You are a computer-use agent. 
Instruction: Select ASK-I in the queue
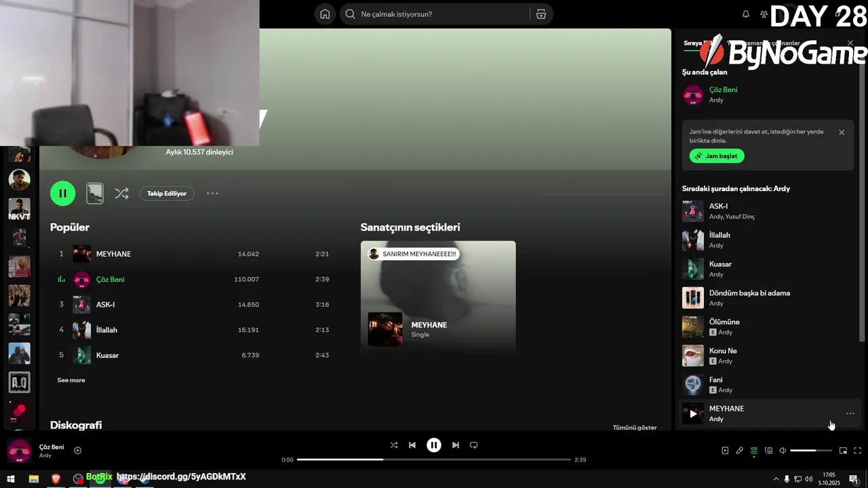768,211
